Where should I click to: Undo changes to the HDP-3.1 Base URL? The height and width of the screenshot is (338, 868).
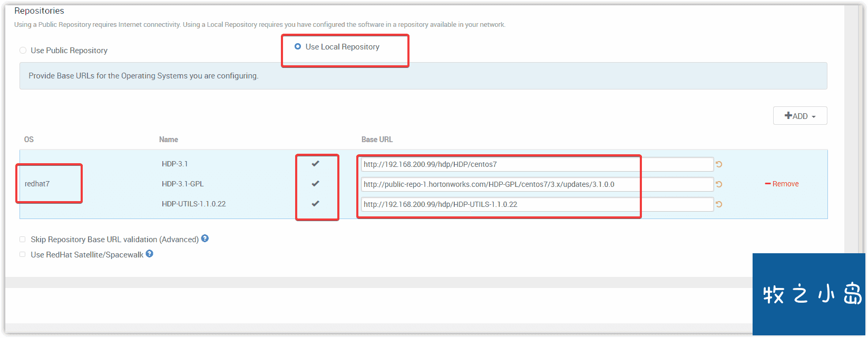719,164
